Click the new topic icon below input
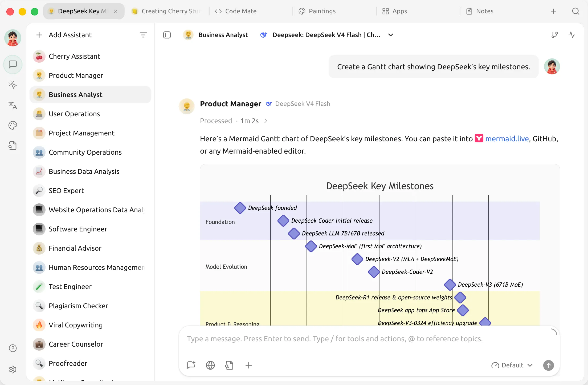Screen dimensions: 588x385 coord(191,365)
